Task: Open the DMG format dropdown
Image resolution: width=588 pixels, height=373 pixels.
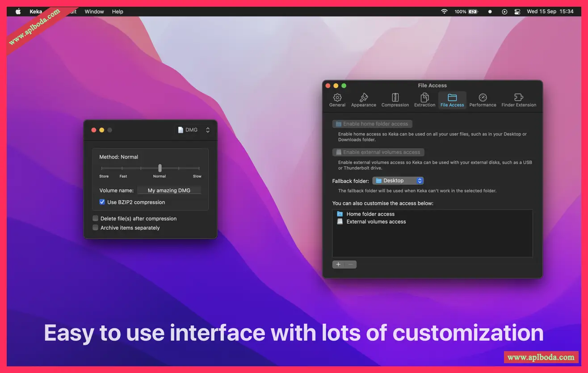Action: [x=193, y=130]
